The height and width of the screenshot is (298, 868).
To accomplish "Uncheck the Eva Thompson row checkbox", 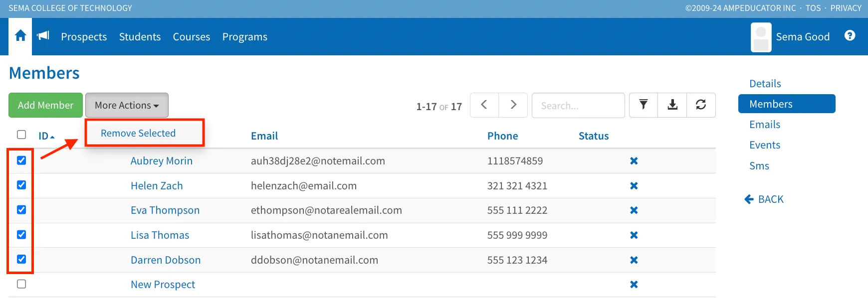I will (x=21, y=210).
